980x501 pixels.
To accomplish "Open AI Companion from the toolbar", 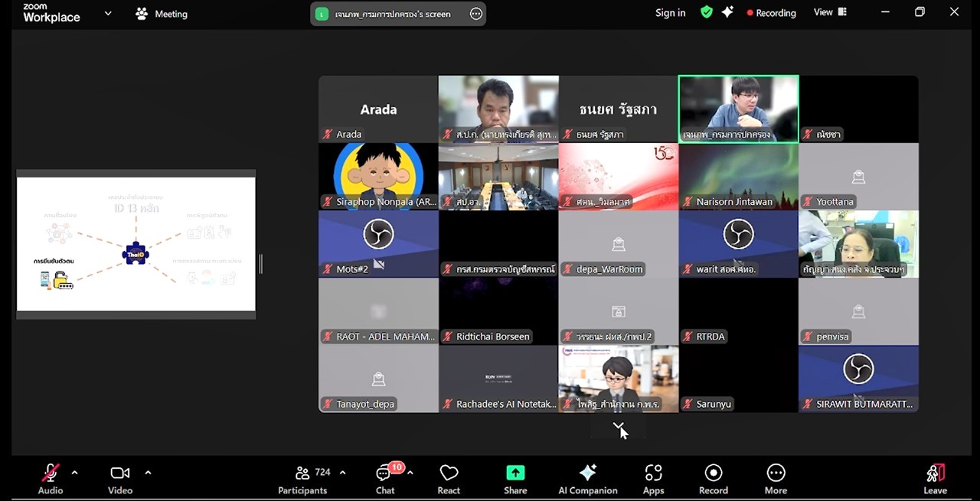I will (588, 479).
